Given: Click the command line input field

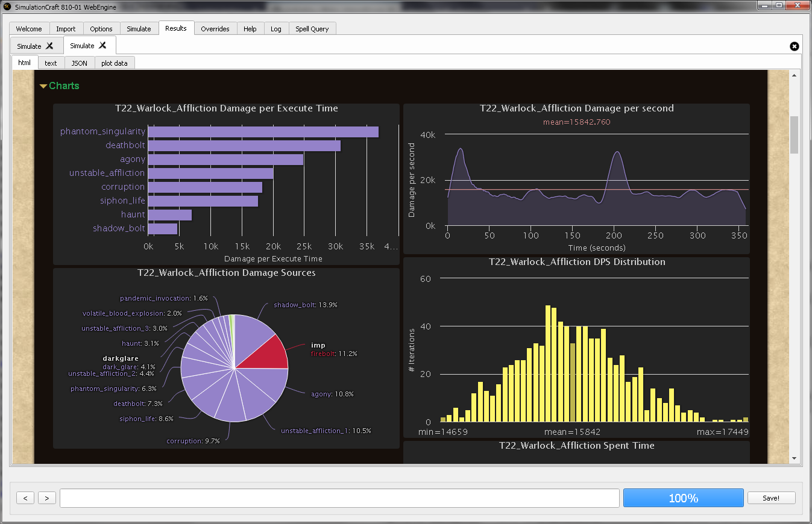Looking at the screenshot, I should (339, 498).
